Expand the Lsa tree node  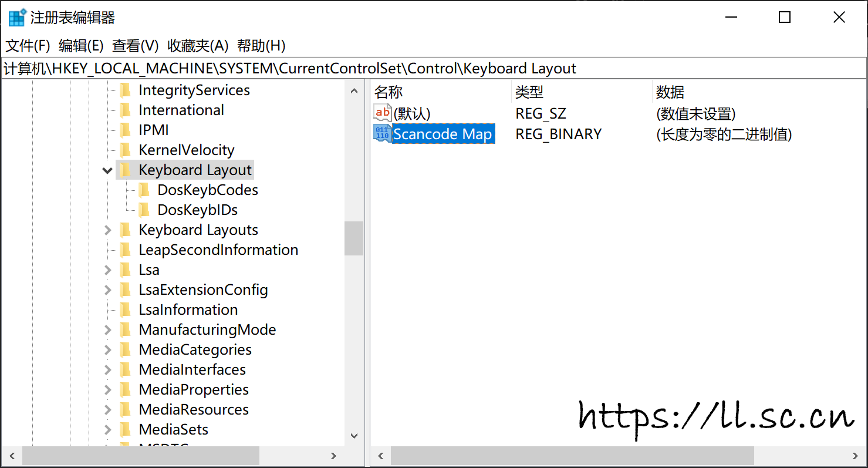point(107,270)
